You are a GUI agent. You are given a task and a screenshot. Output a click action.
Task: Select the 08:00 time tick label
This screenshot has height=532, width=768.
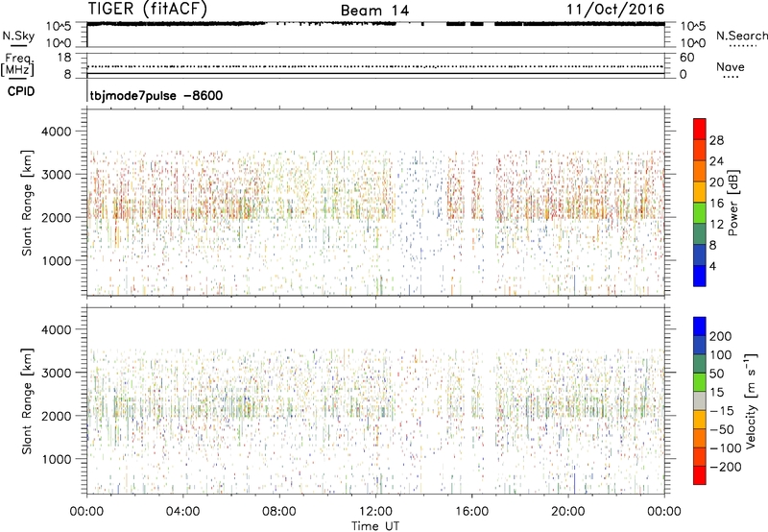[278, 512]
